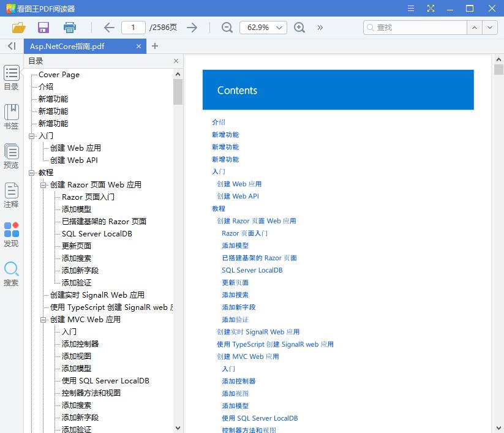Open the hamburger main menu in title bar
Viewport: 504px width, 433px height.
click(411, 9)
